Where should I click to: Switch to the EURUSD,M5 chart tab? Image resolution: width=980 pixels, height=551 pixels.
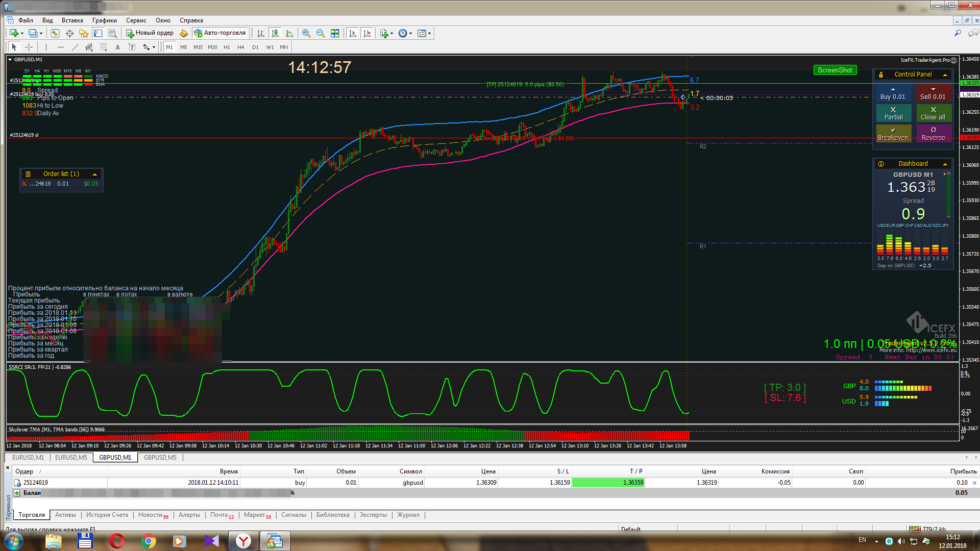coord(71,458)
